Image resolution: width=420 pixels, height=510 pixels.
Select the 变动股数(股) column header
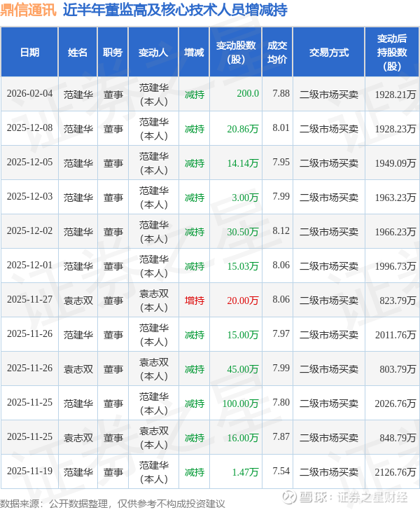(x=236, y=53)
